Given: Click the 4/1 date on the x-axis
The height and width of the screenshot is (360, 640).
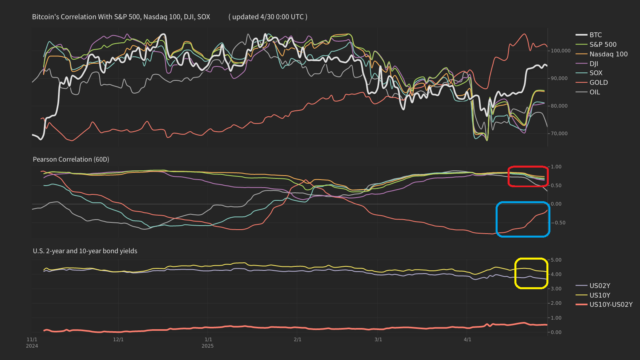Looking at the screenshot, I should (467, 340).
